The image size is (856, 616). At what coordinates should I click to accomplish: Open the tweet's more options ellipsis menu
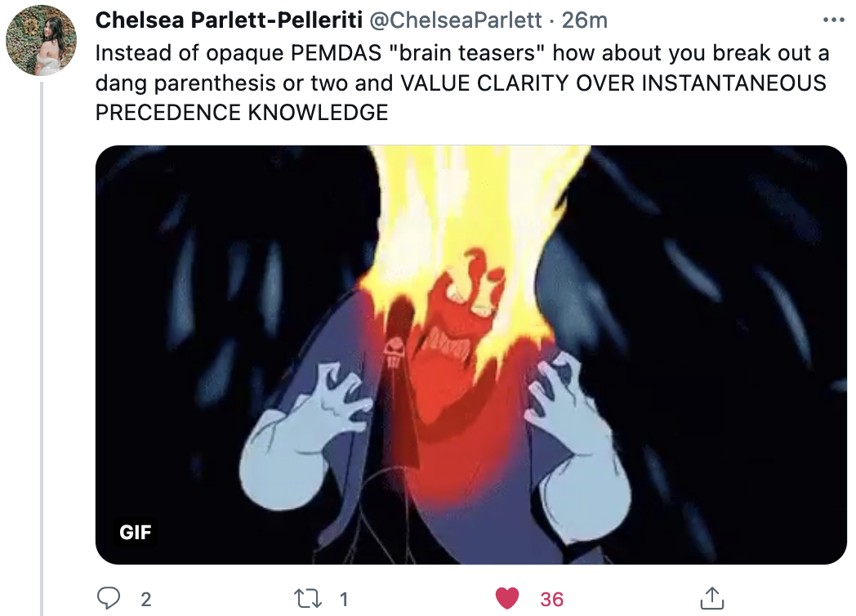point(833,20)
